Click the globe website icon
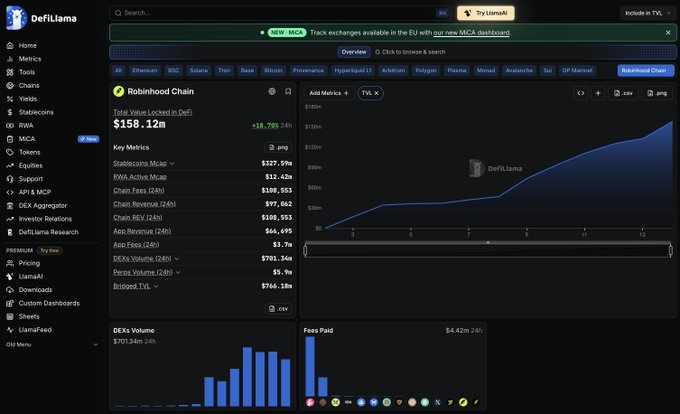The image size is (680, 414). pyautogui.click(x=272, y=91)
